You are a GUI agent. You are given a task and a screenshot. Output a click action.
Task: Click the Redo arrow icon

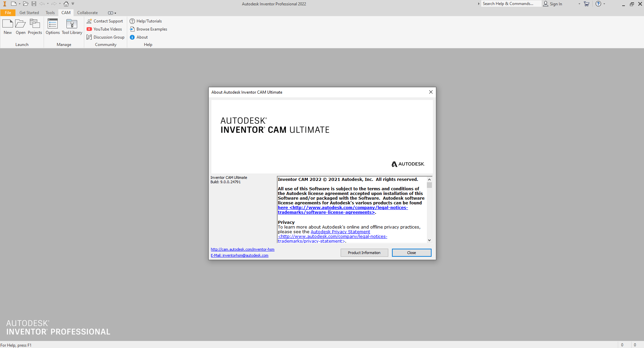[54, 4]
